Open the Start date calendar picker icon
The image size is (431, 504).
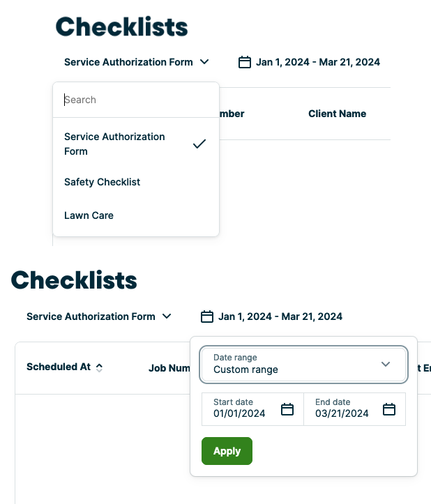(x=287, y=409)
